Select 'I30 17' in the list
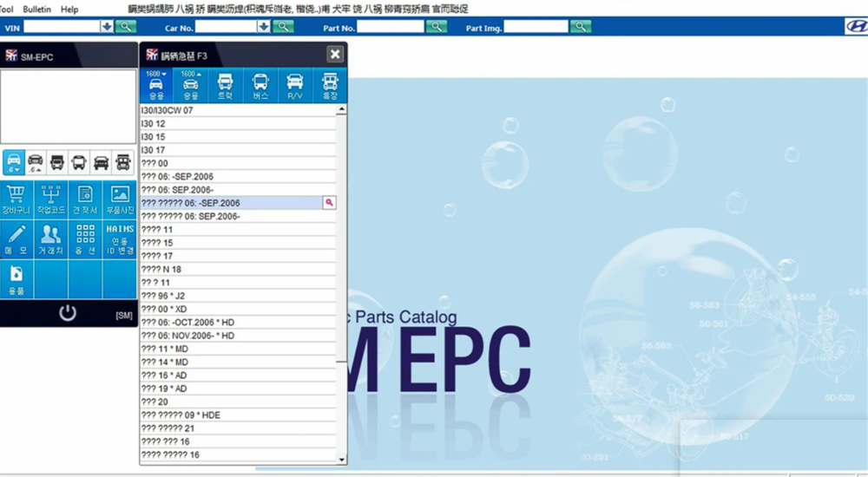Screen dimensions: 868x477 (x=238, y=150)
